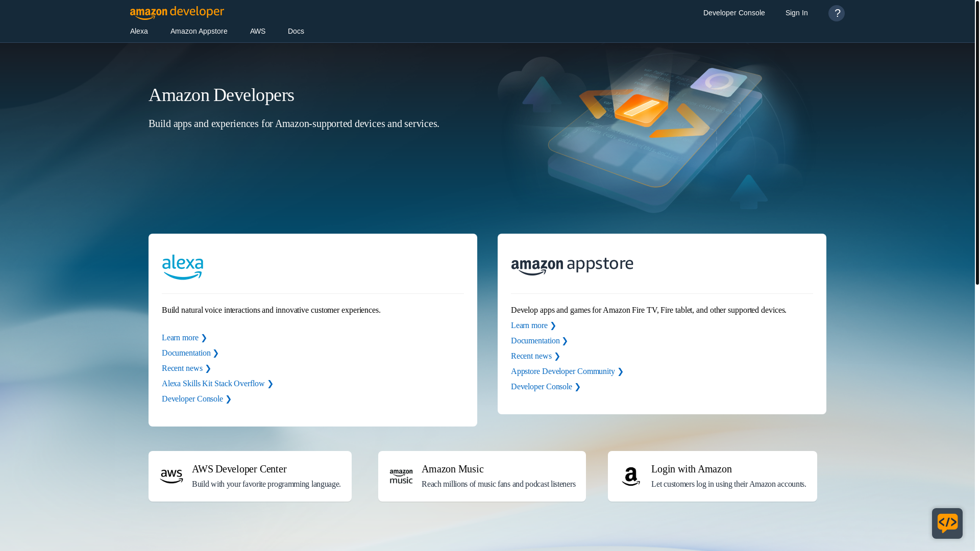Viewport: 980px width, 551px height.
Task: Click the page vertical scrollbar thumb
Action: (x=977, y=142)
